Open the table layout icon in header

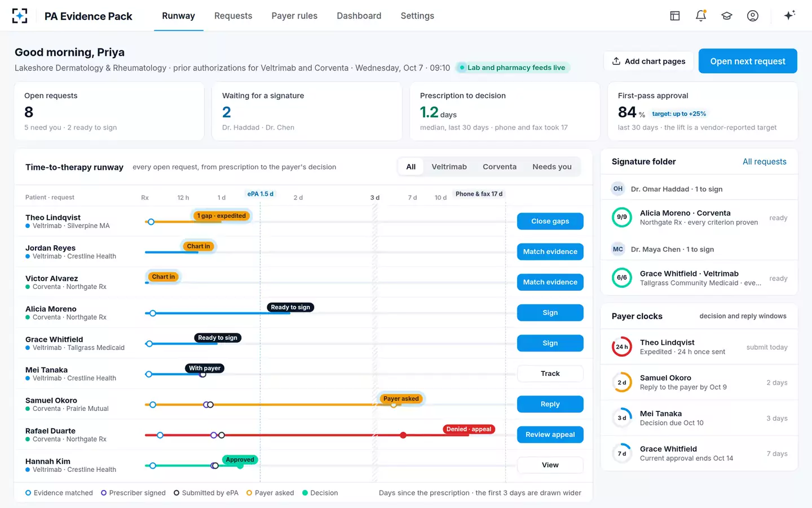click(675, 16)
